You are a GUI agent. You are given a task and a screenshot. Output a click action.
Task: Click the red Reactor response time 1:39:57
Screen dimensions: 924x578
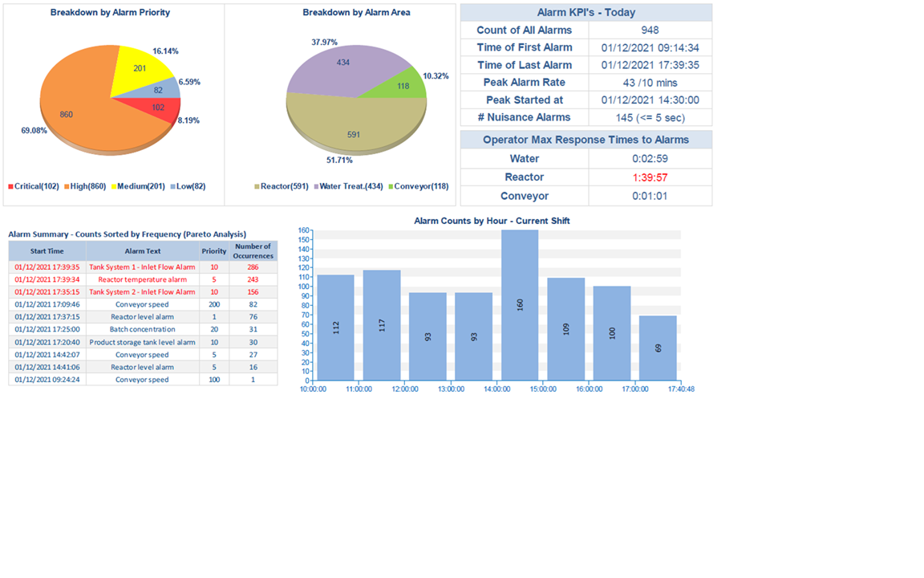point(650,177)
